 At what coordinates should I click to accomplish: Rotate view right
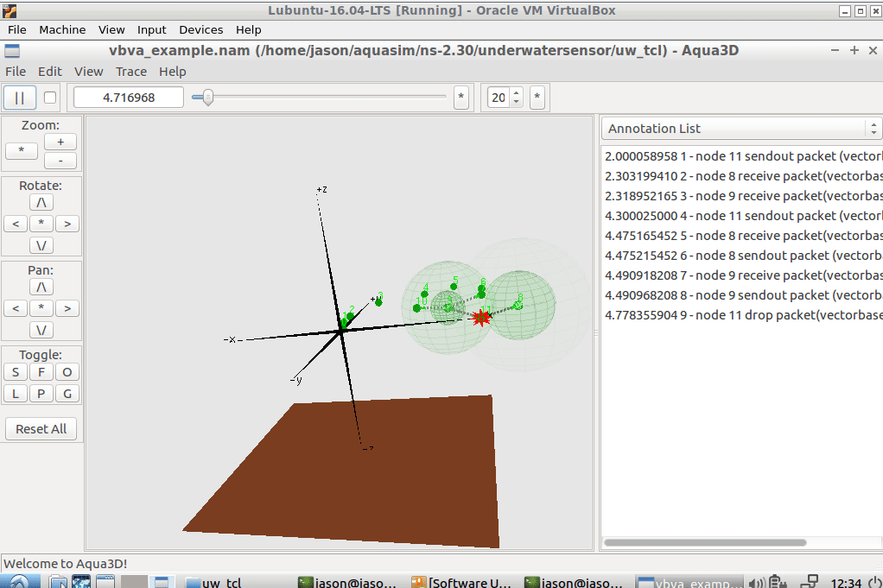pos(67,224)
